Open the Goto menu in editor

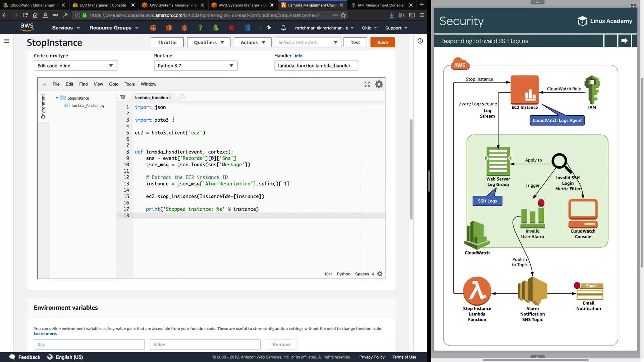click(114, 84)
